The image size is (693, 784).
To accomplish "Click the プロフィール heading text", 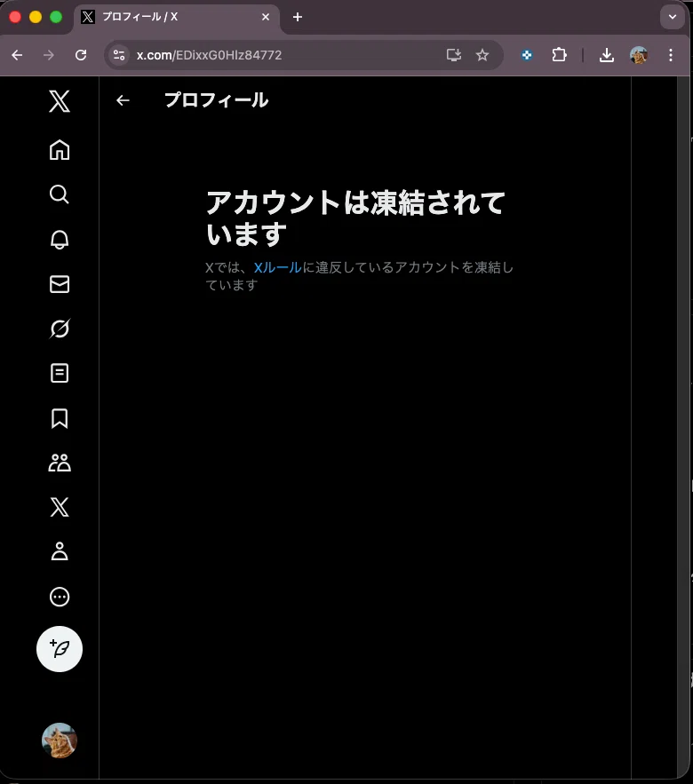I will click(x=216, y=100).
